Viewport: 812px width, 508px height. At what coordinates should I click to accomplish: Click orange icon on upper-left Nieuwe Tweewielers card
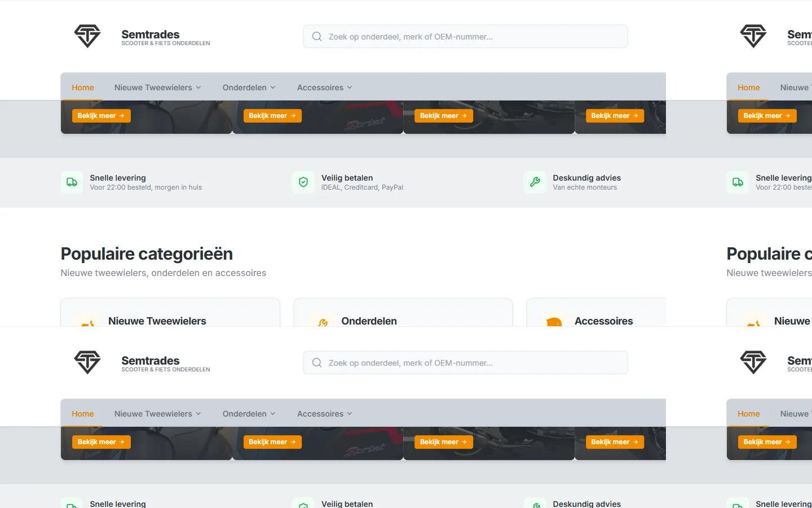88,323
